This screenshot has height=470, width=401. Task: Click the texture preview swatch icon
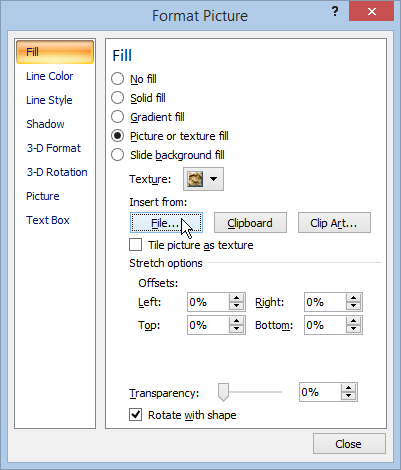[x=195, y=179]
